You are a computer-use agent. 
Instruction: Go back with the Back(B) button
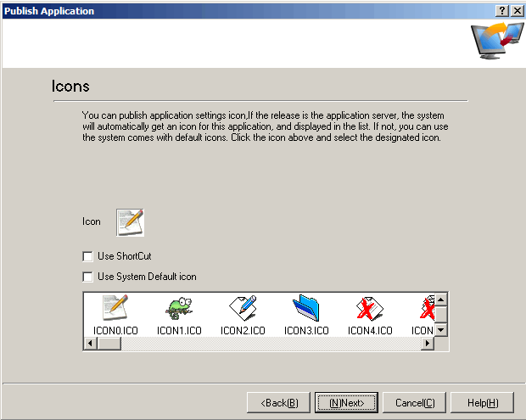pyautogui.click(x=279, y=402)
